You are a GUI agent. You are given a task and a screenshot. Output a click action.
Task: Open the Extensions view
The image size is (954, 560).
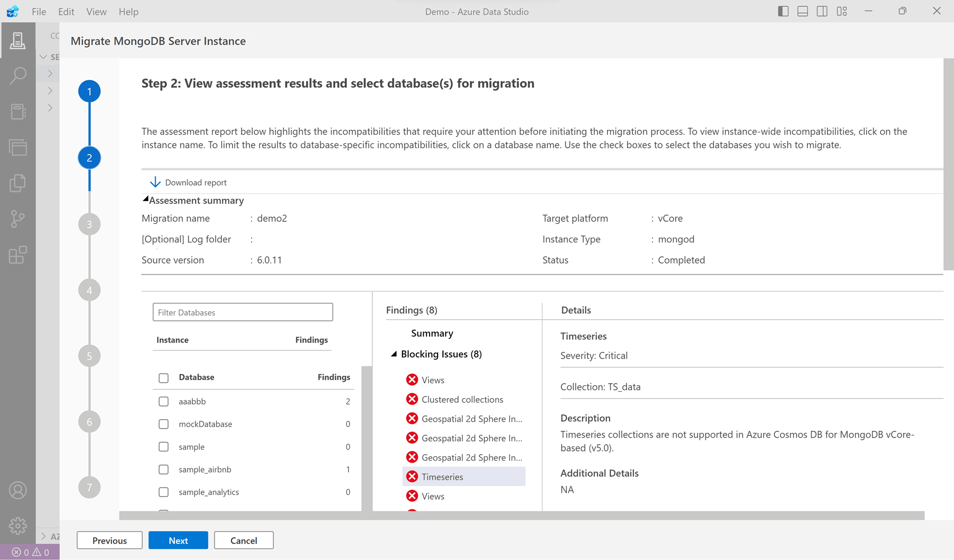[x=18, y=255]
